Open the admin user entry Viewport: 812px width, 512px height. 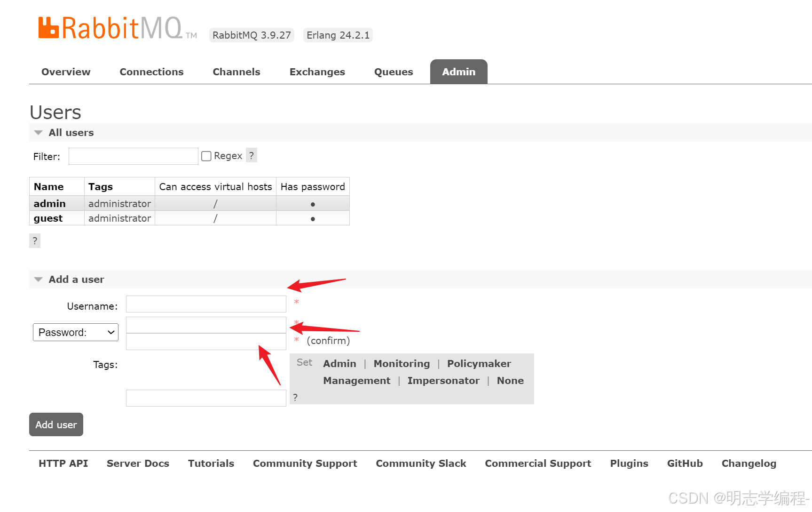[49, 203]
